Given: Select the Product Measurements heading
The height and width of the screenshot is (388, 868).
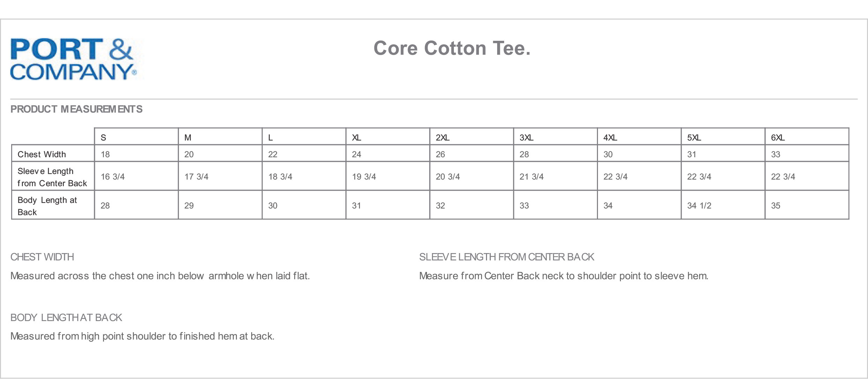Looking at the screenshot, I should [76, 109].
